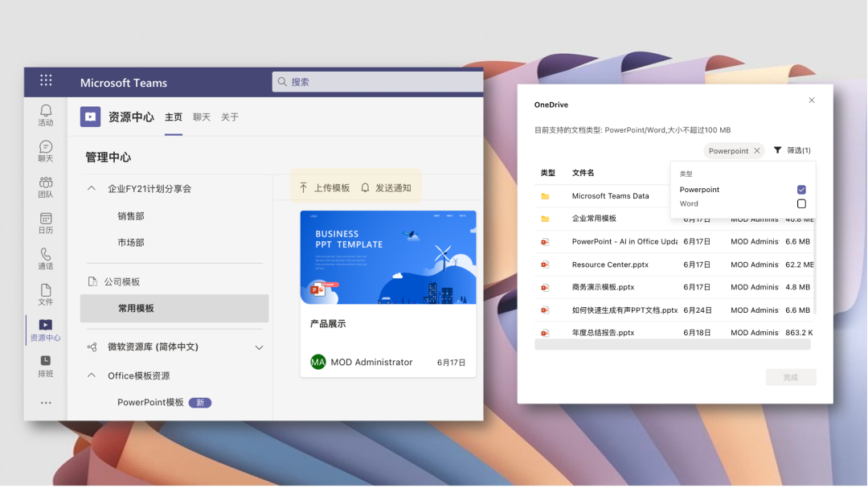Select the Microsoft Teams Data folder name

610,196
